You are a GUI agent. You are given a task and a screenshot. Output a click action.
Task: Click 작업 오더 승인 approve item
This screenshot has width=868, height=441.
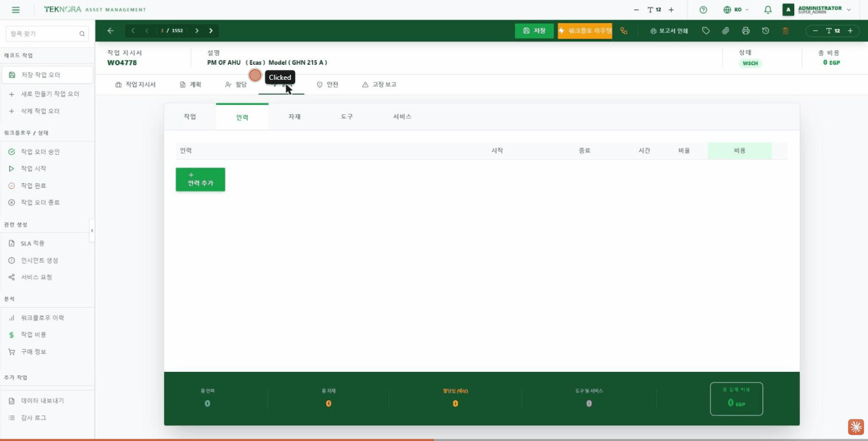(47, 152)
